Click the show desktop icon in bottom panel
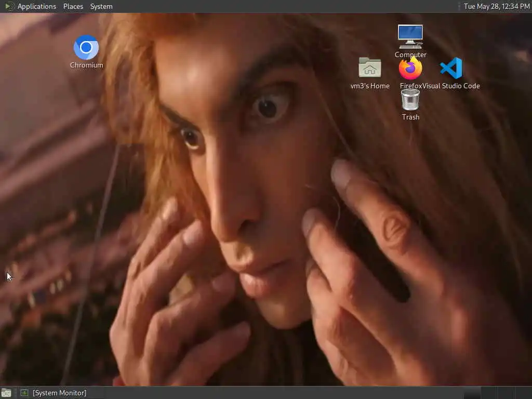The height and width of the screenshot is (399, 532). (6, 393)
